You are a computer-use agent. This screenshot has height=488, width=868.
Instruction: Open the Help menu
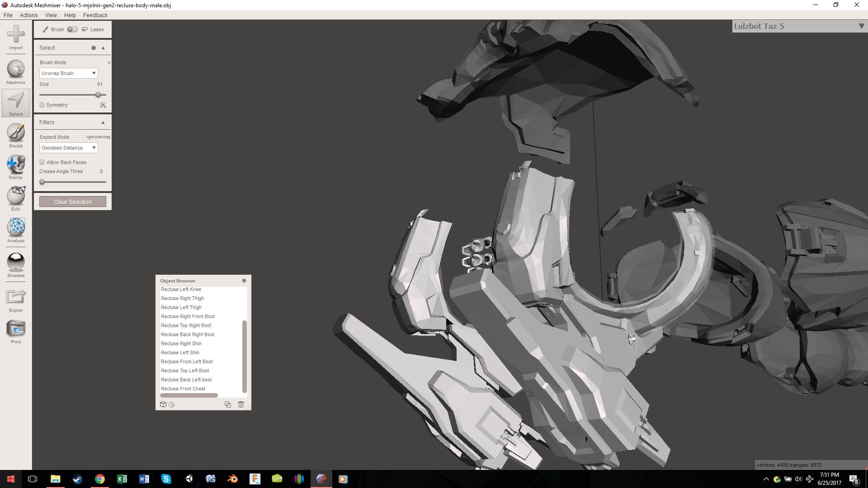(70, 15)
